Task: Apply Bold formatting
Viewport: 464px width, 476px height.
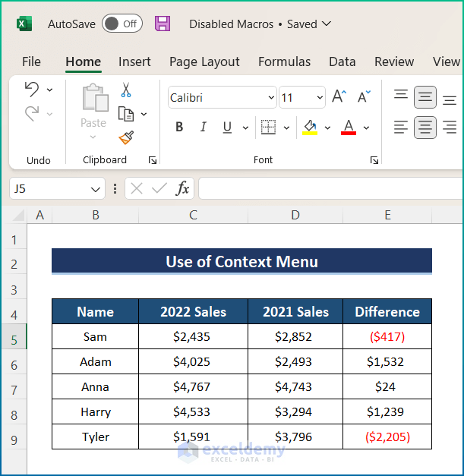Action: 179,128
